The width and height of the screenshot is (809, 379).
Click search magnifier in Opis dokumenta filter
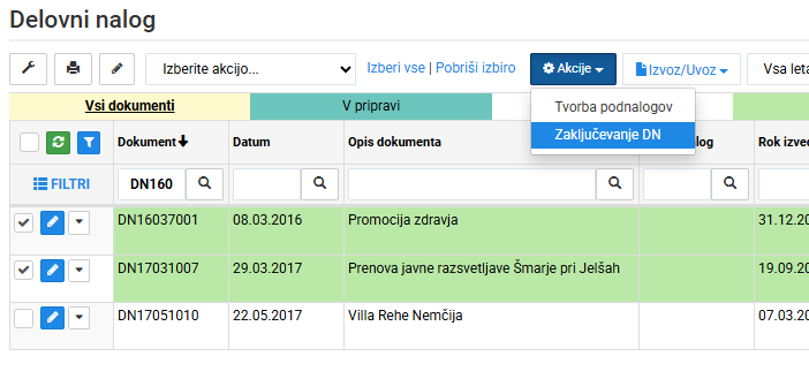click(615, 184)
